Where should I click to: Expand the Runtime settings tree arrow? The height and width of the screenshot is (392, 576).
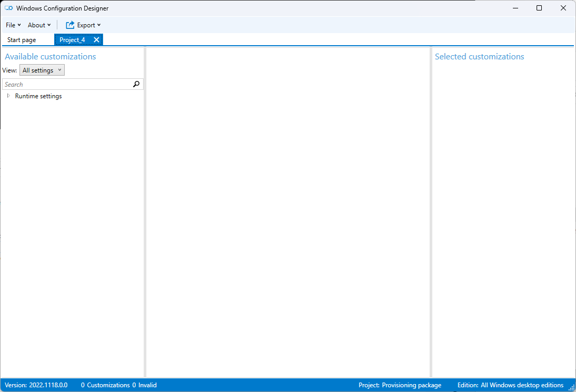(x=8, y=96)
